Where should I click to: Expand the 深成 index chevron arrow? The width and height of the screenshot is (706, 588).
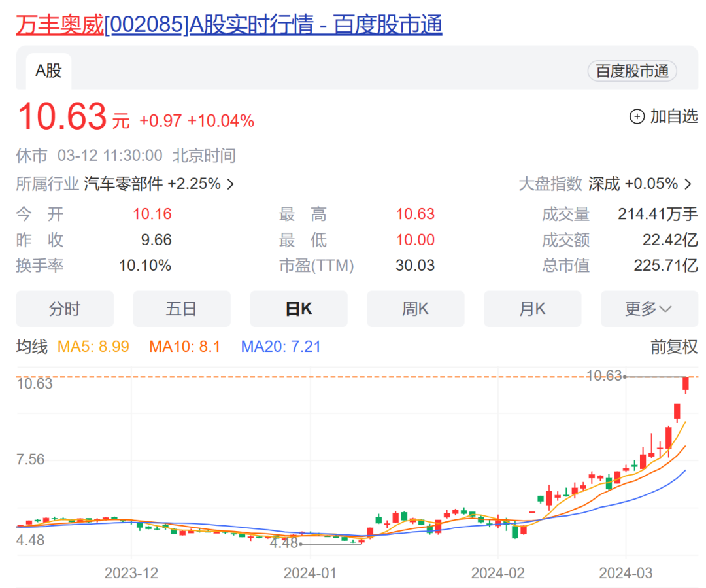688,184
